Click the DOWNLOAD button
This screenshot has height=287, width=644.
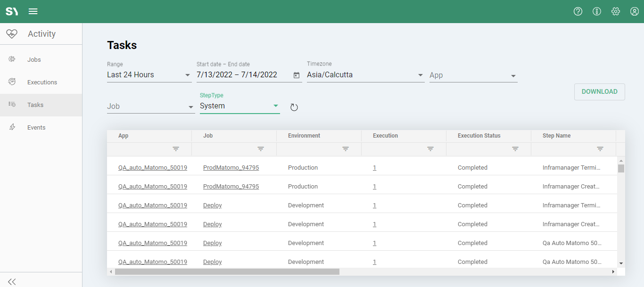pos(599,92)
